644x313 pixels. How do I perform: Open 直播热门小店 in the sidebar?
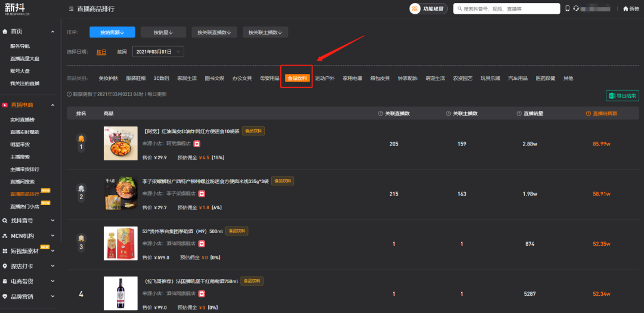25,206
